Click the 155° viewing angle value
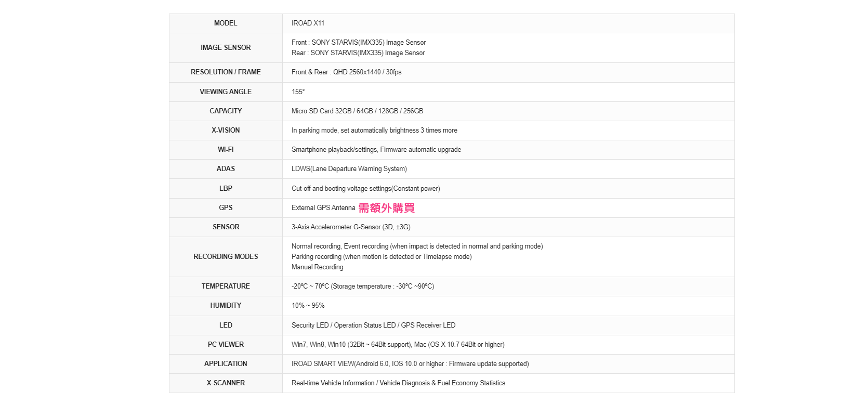Viewport: 868px width, 404px height. (x=298, y=92)
